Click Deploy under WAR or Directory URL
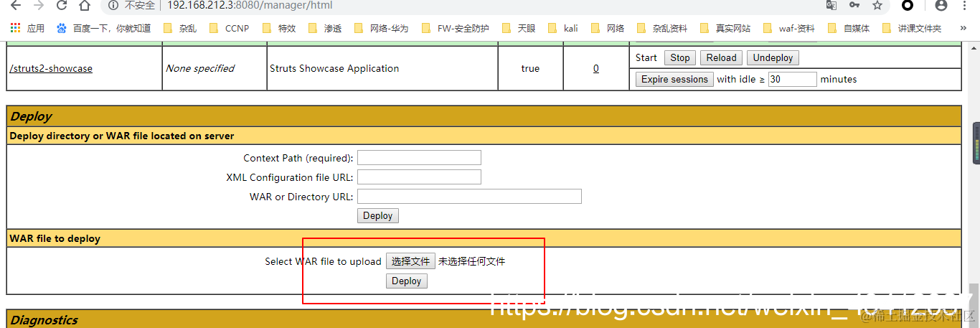The height and width of the screenshot is (328, 980). (378, 215)
